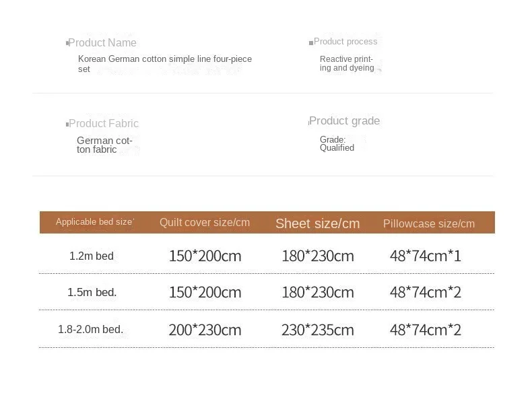Select the 1.5m bed row label
Image resolution: width=532 pixels, height=395 pixels.
(x=92, y=293)
